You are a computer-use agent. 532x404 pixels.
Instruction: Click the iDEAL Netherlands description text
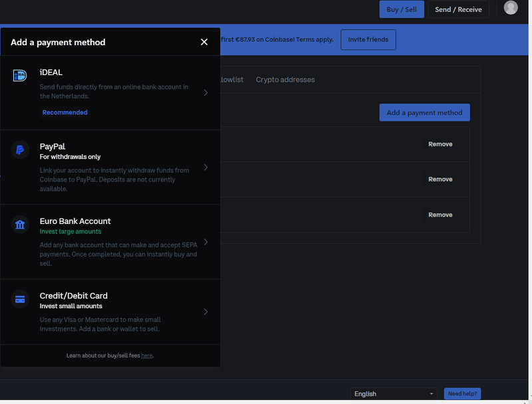coord(114,92)
